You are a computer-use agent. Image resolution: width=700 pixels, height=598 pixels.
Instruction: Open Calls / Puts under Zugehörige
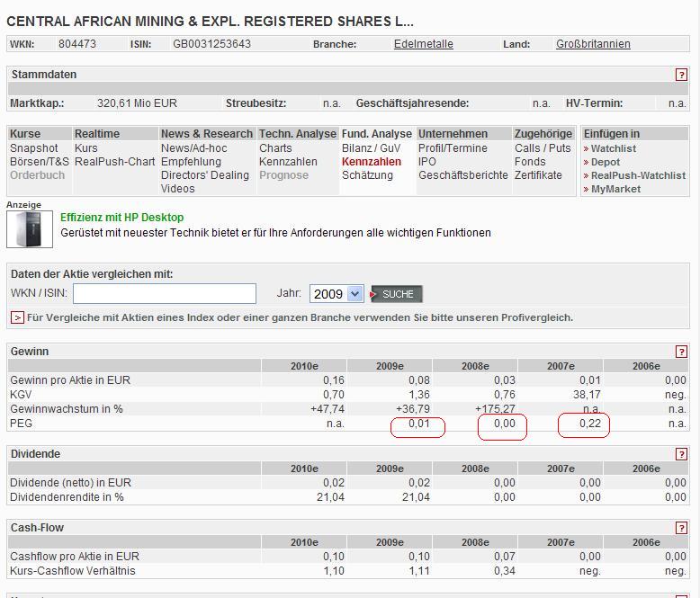[x=543, y=148]
